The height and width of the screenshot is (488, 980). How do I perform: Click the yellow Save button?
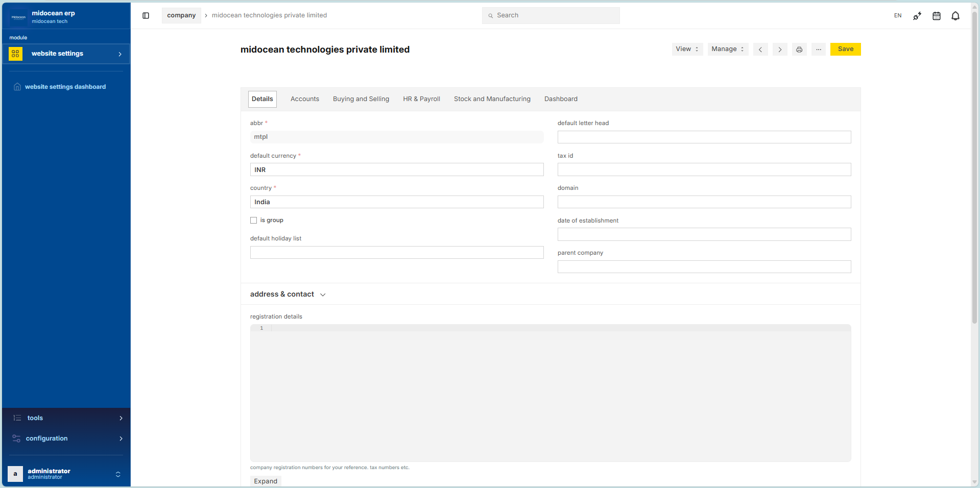[x=845, y=49]
